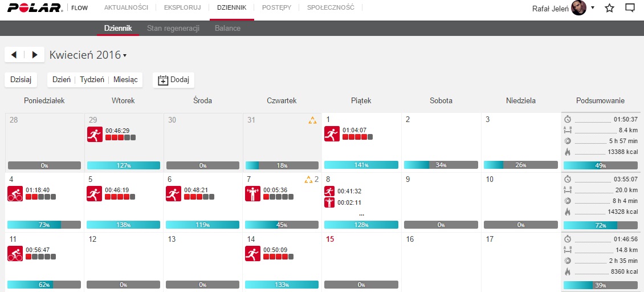This screenshot has height=292, width=644.
Task: Click the Dzisiaj button
Action: coord(21,80)
